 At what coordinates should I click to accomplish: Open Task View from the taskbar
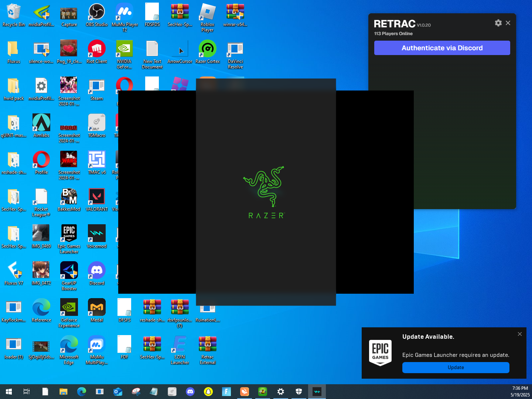coord(27,392)
